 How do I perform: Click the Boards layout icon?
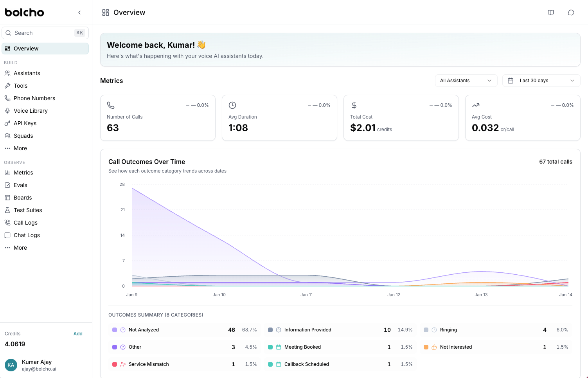(7, 198)
